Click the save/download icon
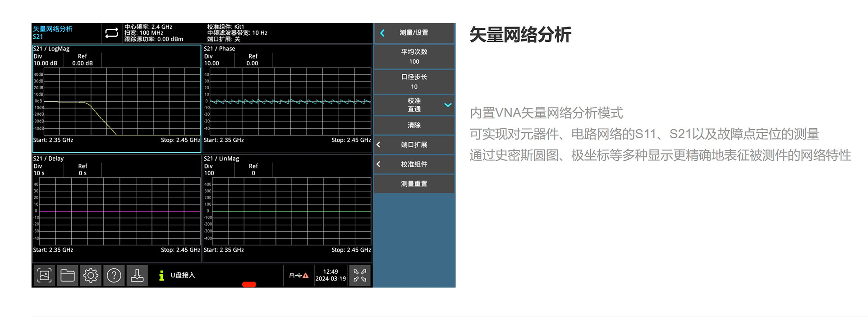This screenshot has height=317, width=868. pyautogui.click(x=137, y=275)
